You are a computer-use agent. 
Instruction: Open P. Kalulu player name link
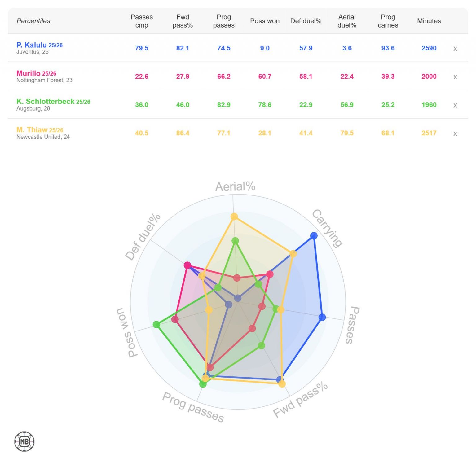(x=32, y=45)
